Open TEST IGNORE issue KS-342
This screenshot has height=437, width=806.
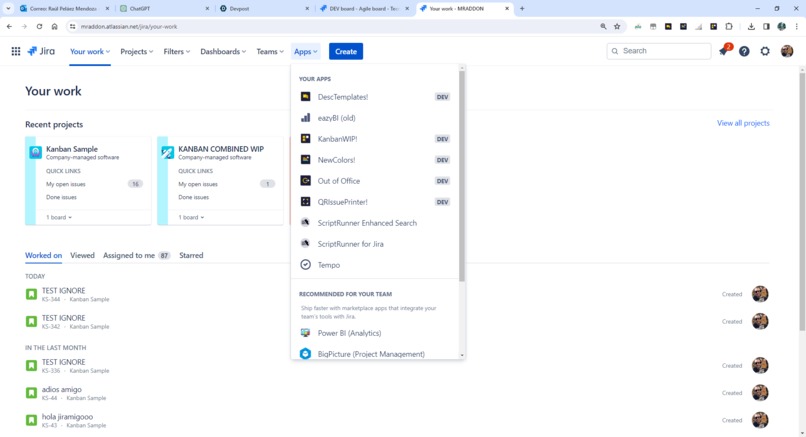[x=64, y=318]
